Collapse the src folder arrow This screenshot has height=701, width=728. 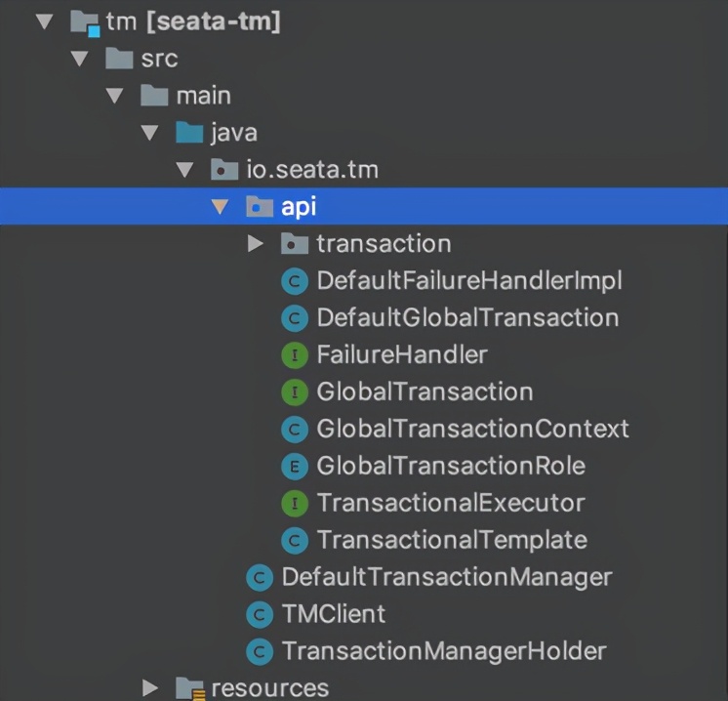[80, 59]
